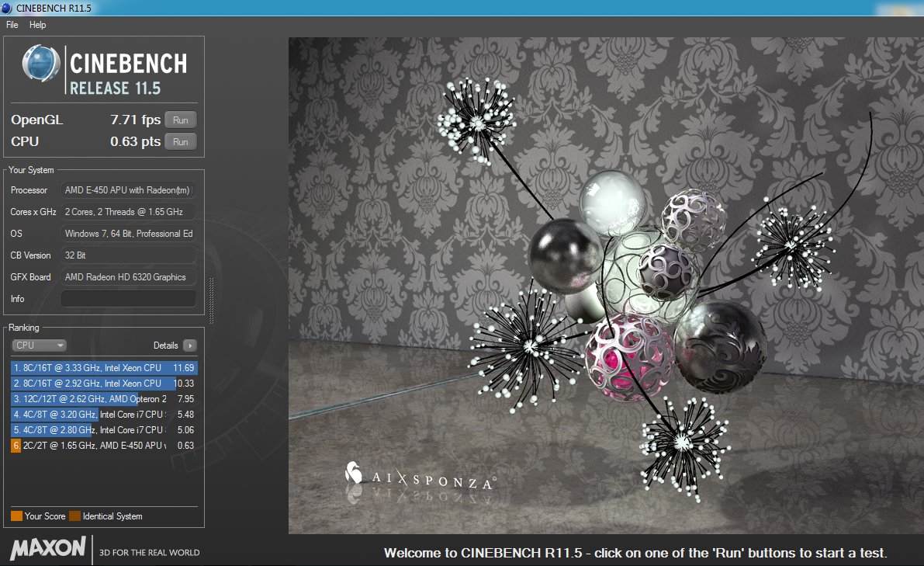Open the CPU ranking dropdown
This screenshot has width=924, height=566.
point(39,346)
